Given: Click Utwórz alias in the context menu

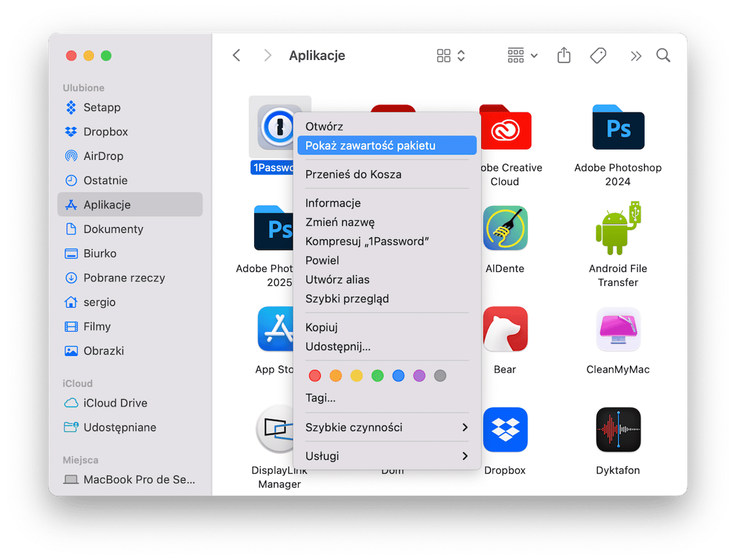Looking at the screenshot, I should pos(337,280).
